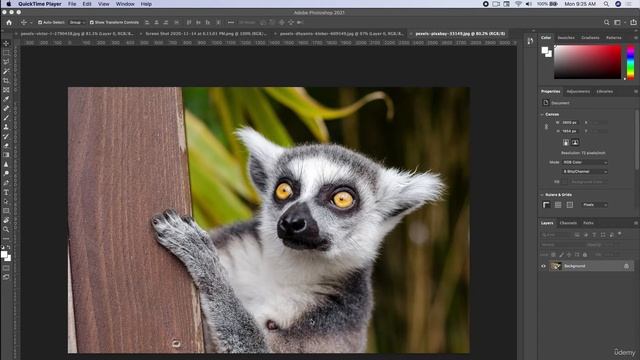Open the Apple menu

pyautogui.click(x=9, y=4)
